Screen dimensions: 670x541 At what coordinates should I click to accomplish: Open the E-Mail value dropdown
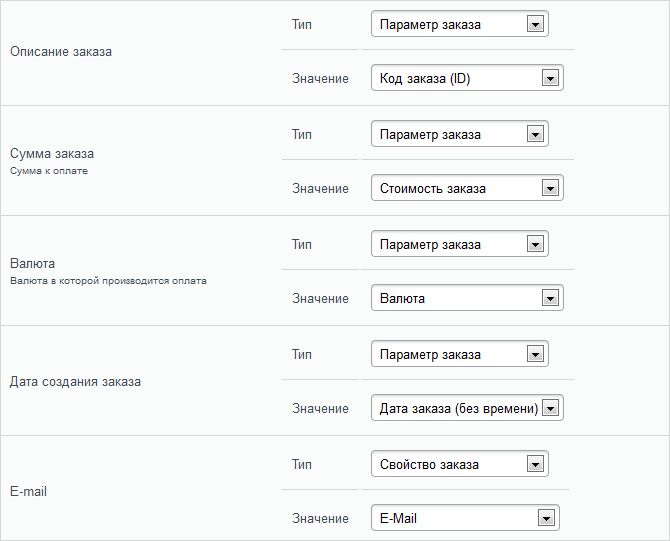click(465, 517)
